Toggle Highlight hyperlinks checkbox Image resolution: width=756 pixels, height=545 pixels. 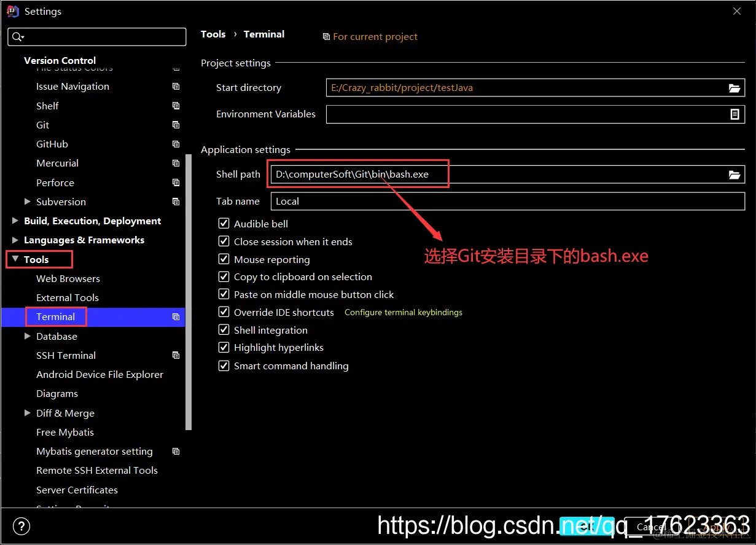[x=224, y=348]
